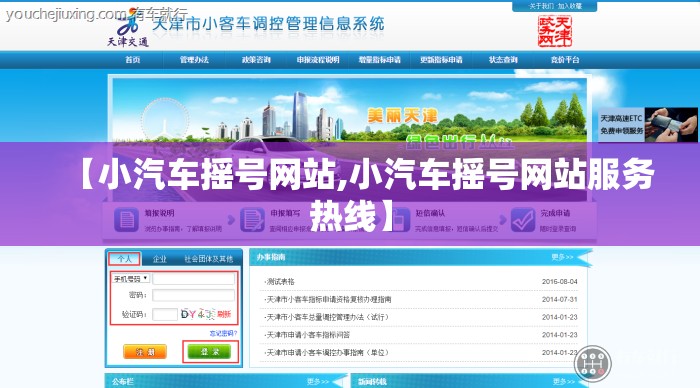Click the 2014-07-31 date text
This screenshot has width=700, height=388.
pos(559,299)
